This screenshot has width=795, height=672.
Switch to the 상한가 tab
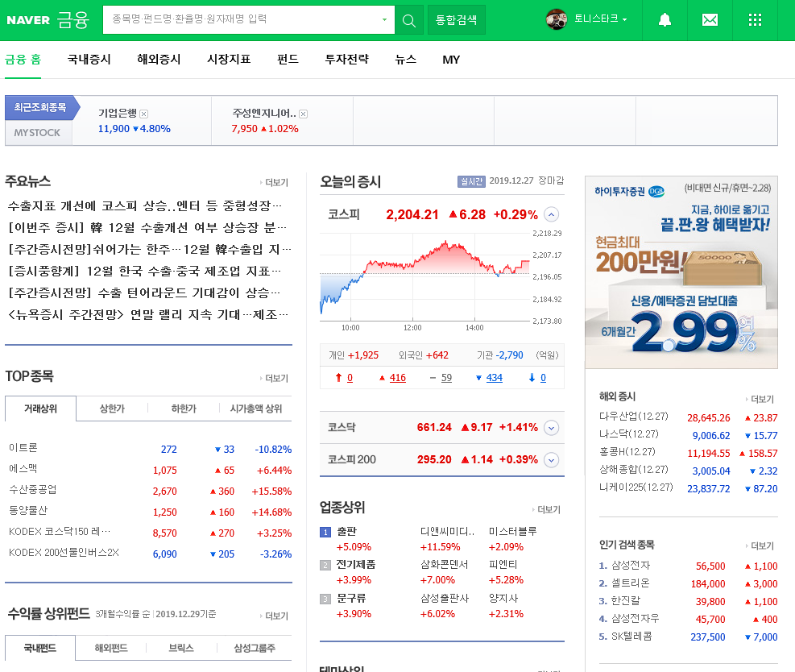click(x=112, y=409)
